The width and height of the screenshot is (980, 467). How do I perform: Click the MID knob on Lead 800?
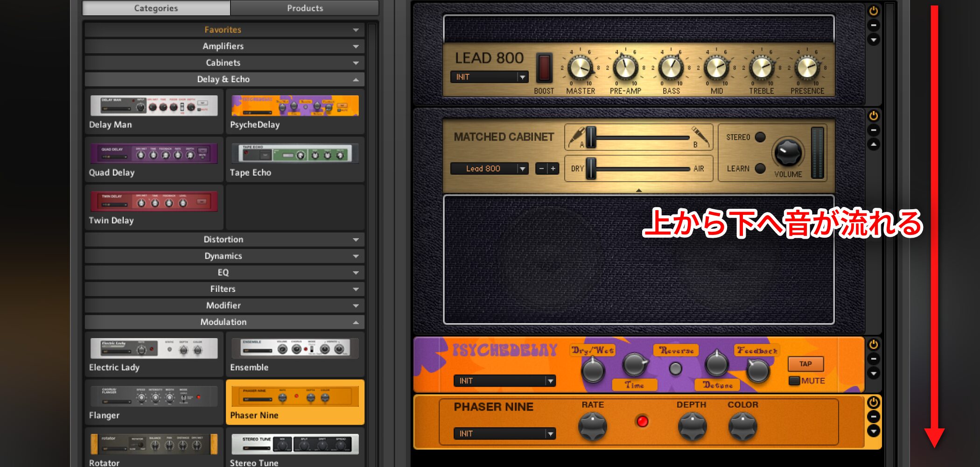pyautogui.click(x=716, y=68)
